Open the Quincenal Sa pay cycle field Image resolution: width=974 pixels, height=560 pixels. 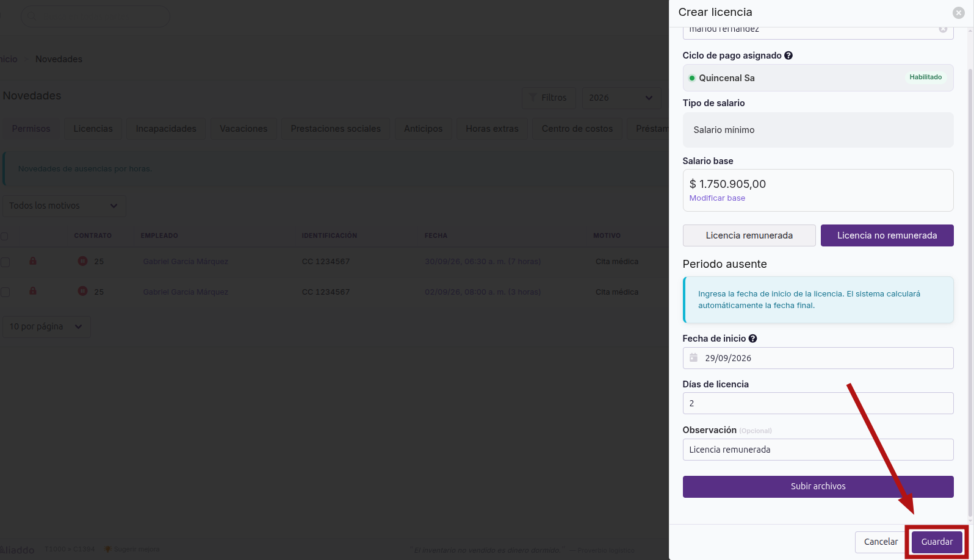coord(818,78)
